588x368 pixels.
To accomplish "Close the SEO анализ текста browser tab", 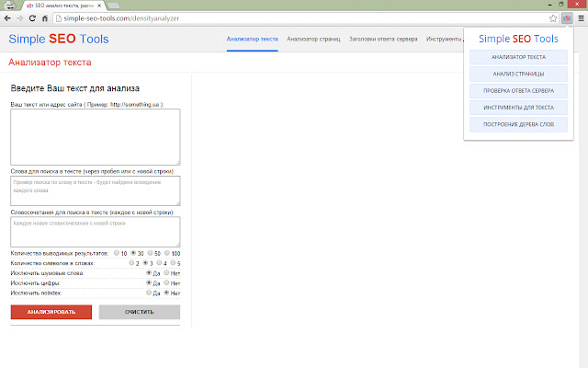I will click(x=99, y=6).
